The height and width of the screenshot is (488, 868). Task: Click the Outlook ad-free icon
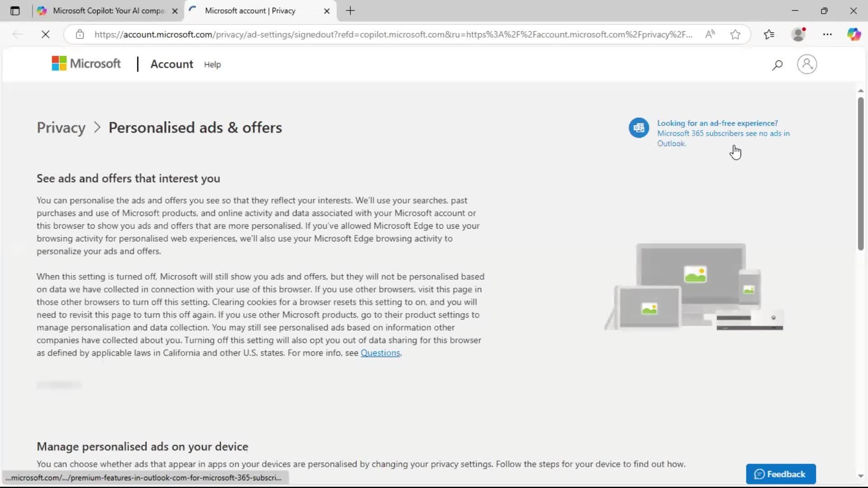[x=639, y=128]
